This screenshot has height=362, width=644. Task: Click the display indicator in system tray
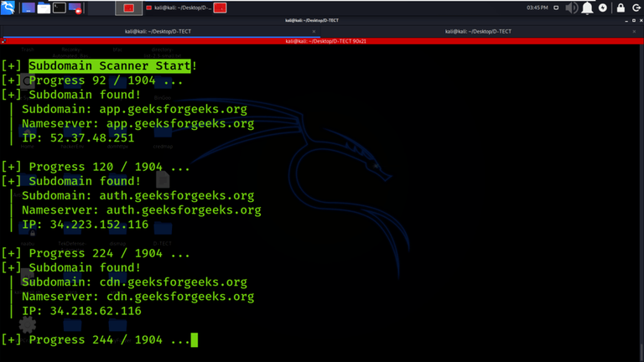(x=556, y=8)
